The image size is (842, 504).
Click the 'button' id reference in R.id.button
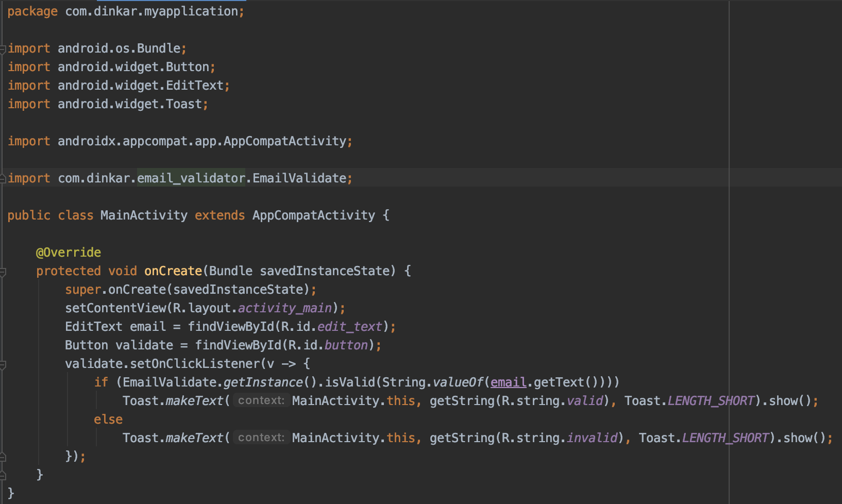coord(346,345)
